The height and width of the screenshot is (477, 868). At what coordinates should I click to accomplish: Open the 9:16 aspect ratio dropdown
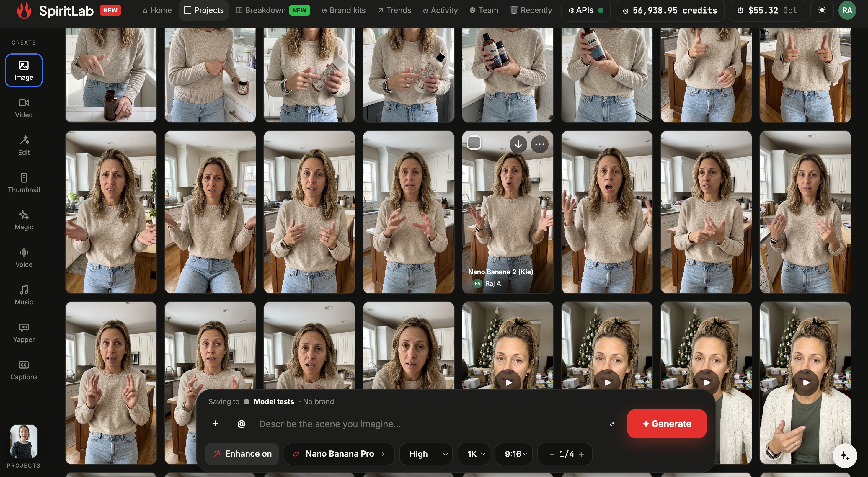(513, 454)
